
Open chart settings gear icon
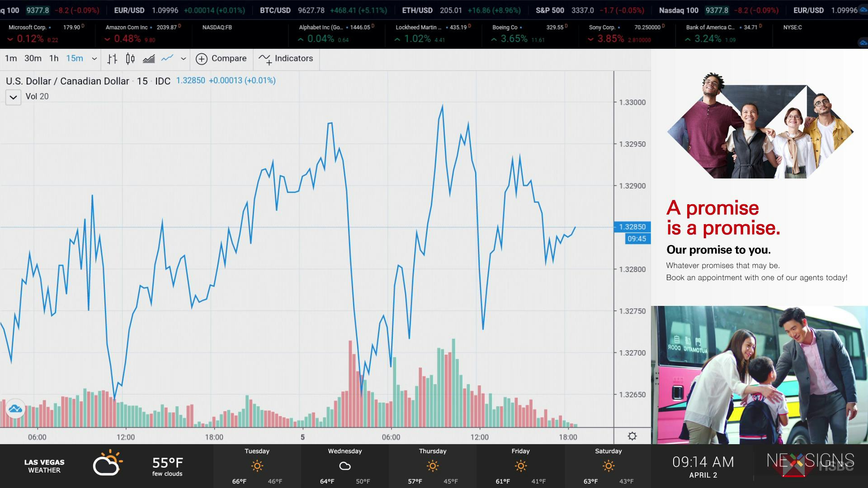point(632,436)
